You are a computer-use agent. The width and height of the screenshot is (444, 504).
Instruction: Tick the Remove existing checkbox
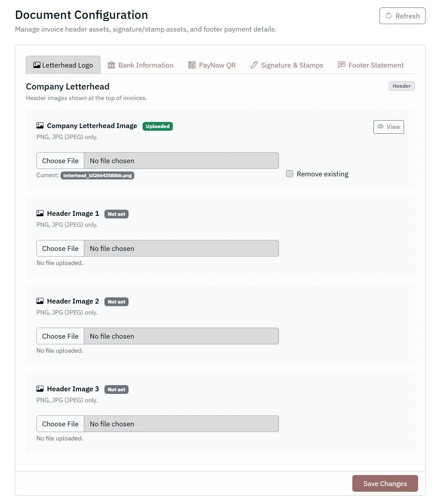290,174
